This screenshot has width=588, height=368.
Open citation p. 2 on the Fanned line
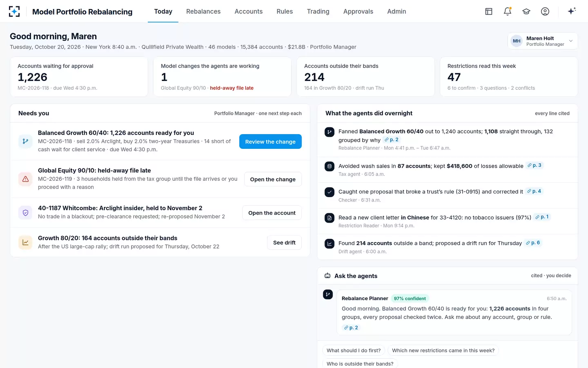click(392, 140)
